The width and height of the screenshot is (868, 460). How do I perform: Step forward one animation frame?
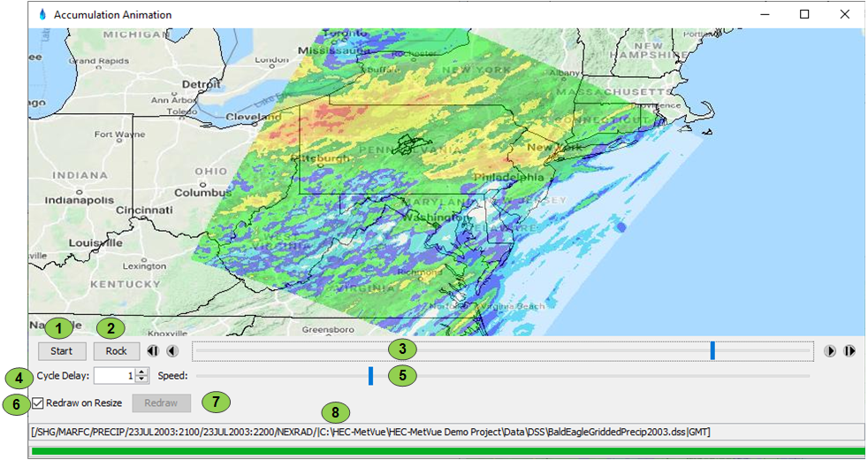coord(830,351)
